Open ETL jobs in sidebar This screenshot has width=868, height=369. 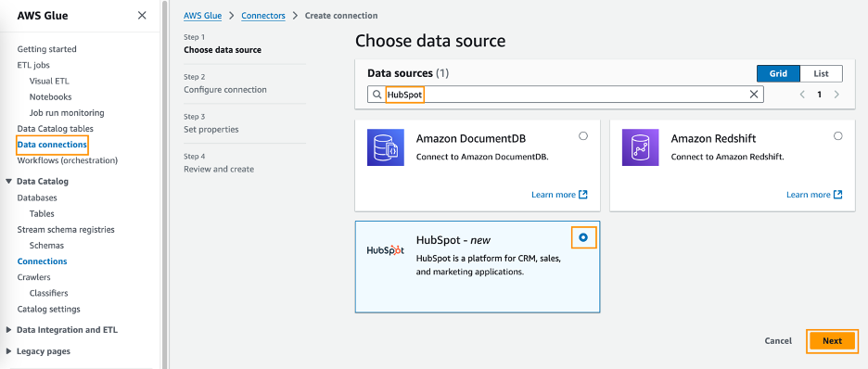[x=33, y=65]
